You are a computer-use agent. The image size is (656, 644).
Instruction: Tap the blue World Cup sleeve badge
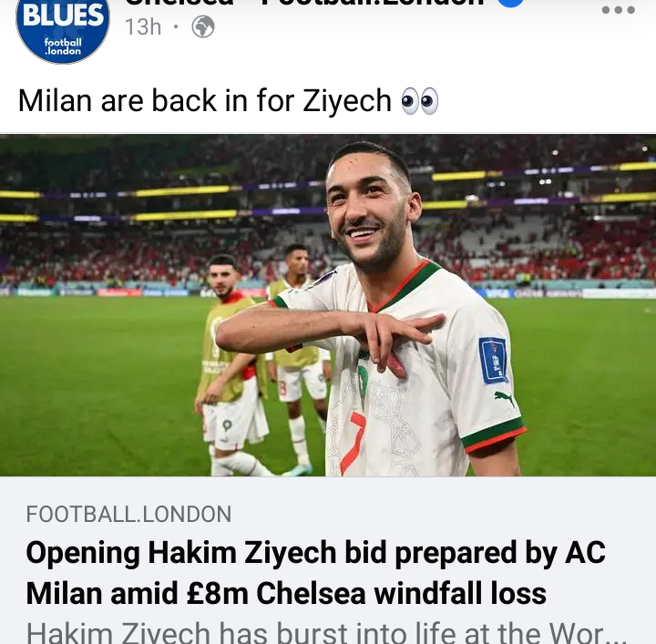493,360
